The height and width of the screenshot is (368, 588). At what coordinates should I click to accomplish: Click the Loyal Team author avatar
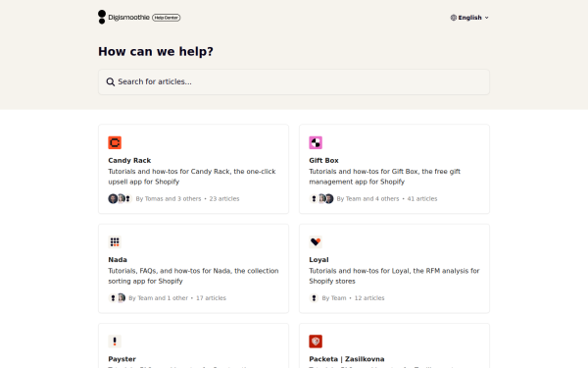(314, 298)
